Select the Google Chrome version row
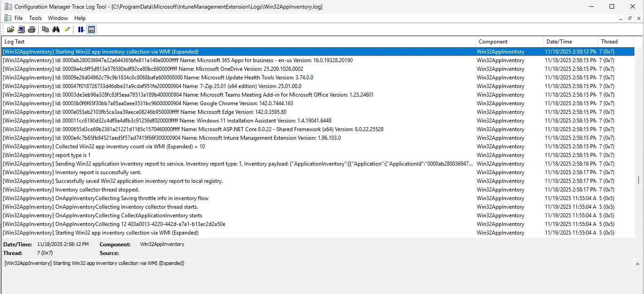 (318, 103)
